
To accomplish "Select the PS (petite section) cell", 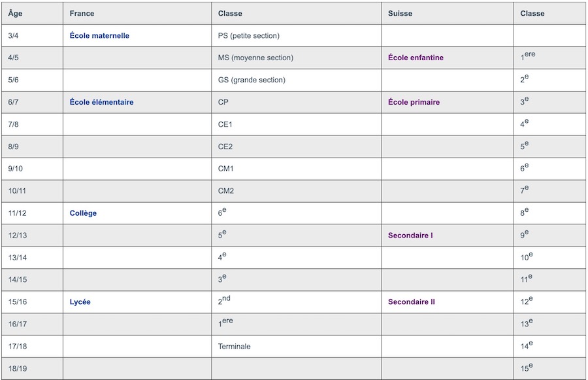I will [248, 36].
